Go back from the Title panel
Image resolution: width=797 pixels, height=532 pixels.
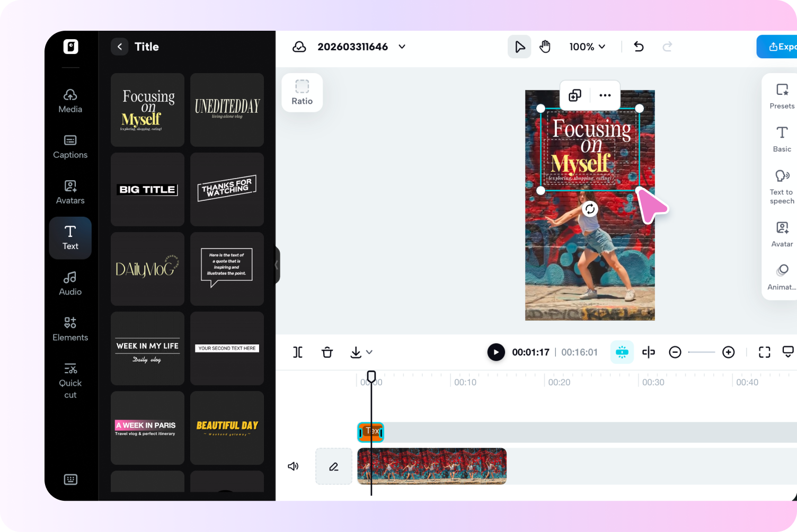[x=120, y=47]
